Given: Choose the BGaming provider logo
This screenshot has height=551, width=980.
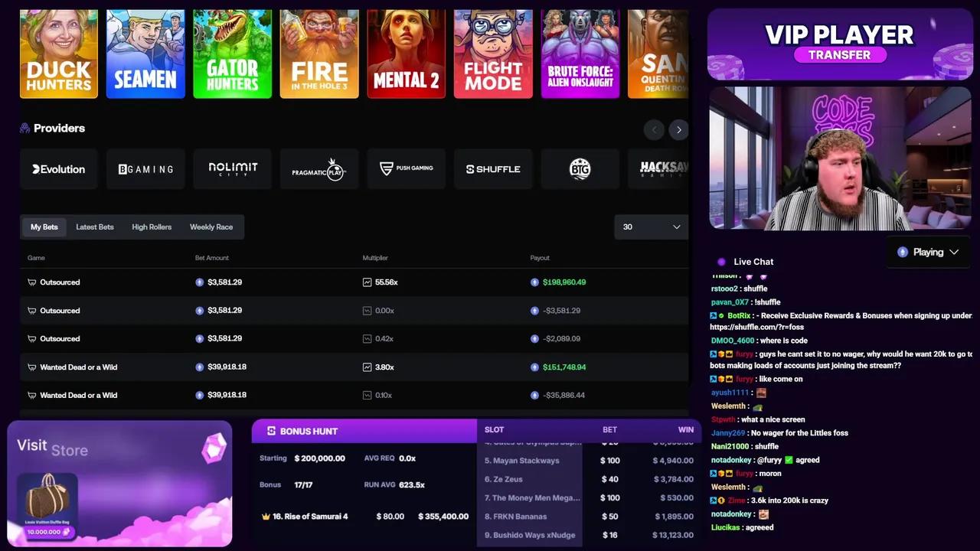Looking at the screenshot, I should 145,169.
